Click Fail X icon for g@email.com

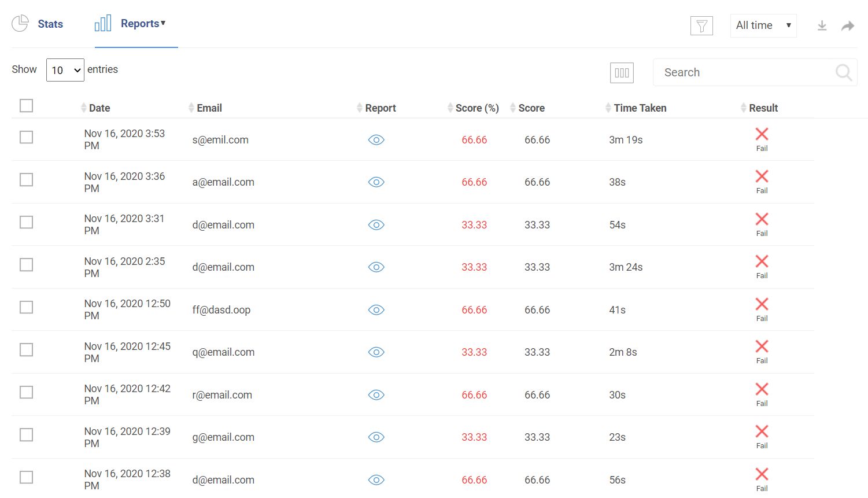[762, 431]
